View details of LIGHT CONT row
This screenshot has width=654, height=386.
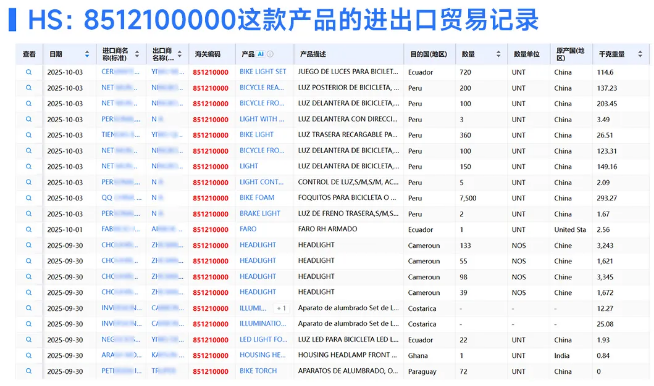pos(29,182)
